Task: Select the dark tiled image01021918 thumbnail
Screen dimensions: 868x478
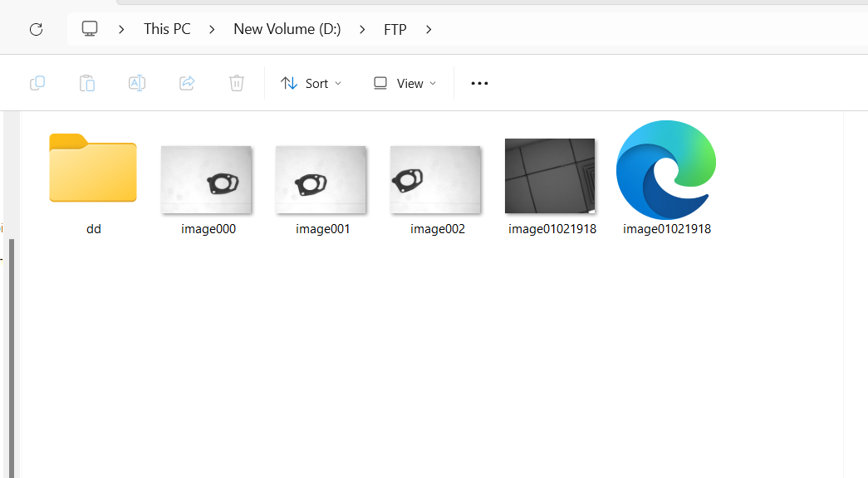Action: pyautogui.click(x=550, y=176)
